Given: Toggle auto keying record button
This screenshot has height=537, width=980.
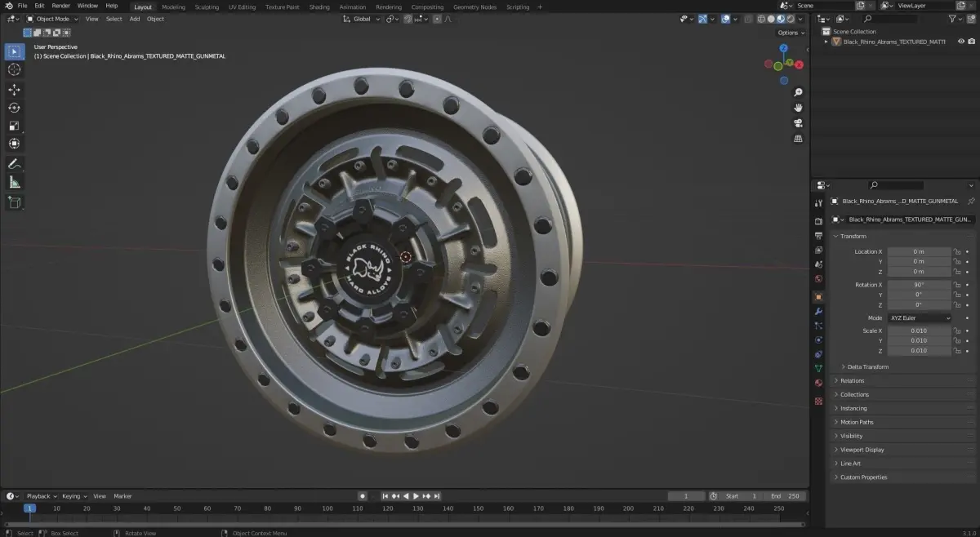Looking at the screenshot, I should point(363,496).
